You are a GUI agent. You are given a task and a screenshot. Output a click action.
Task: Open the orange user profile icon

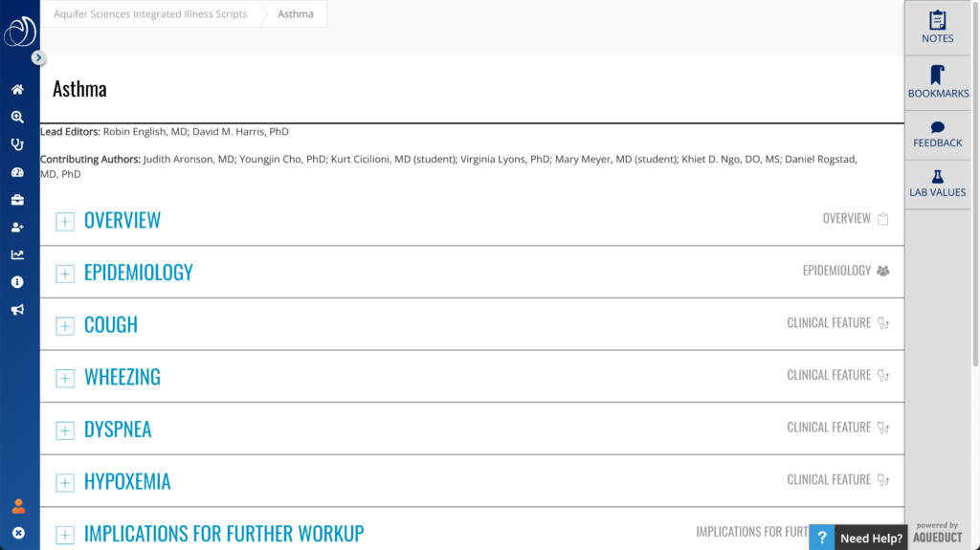click(x=18, y=507)
